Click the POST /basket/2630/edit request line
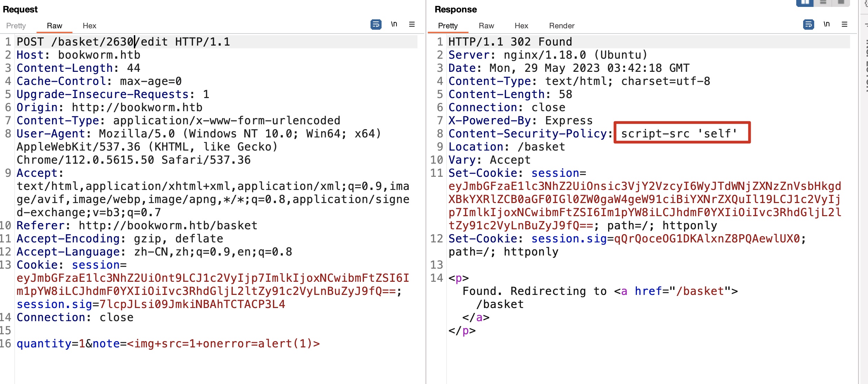The image size is (868, 384). click(123, 42)
